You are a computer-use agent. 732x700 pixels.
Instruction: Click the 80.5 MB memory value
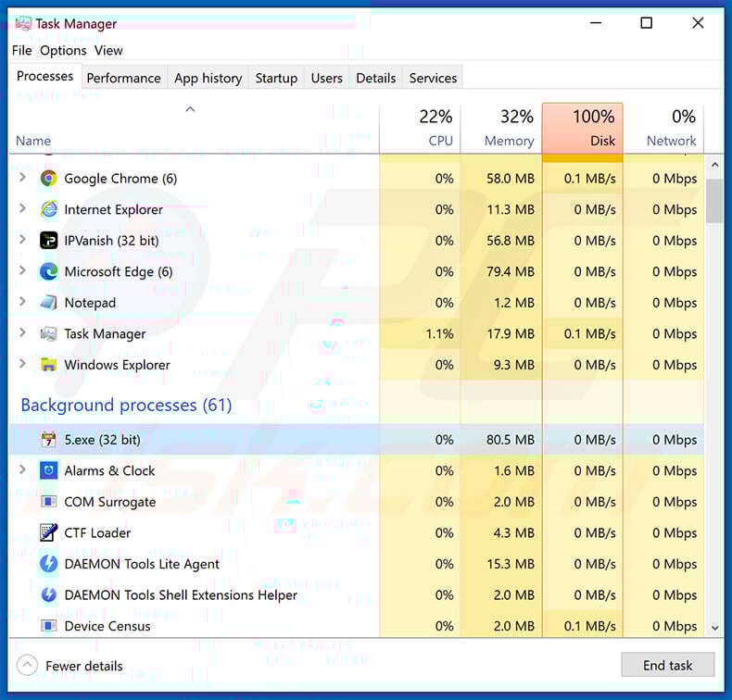tap(511, 439)
